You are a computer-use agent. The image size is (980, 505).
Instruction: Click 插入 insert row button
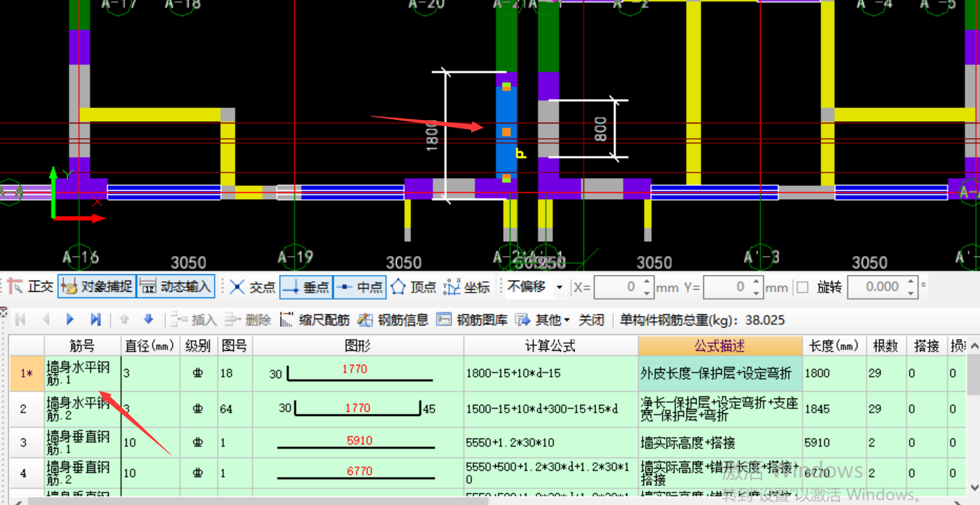[193, 320]
